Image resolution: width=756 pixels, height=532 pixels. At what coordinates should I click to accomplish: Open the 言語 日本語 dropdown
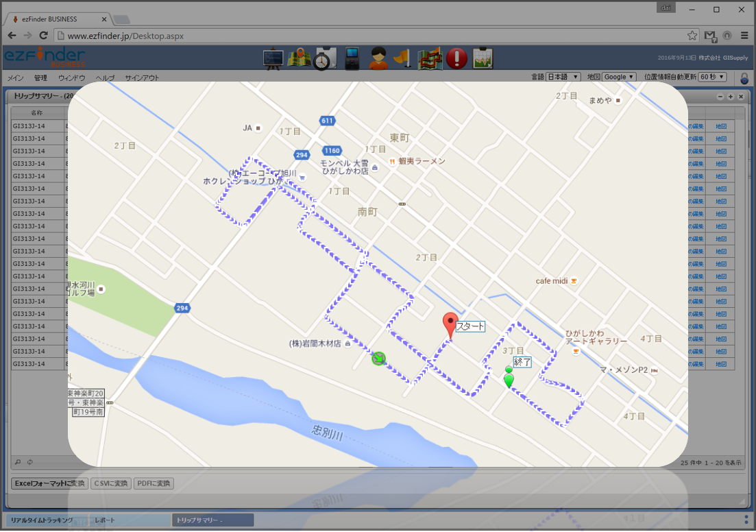point(563,77)
